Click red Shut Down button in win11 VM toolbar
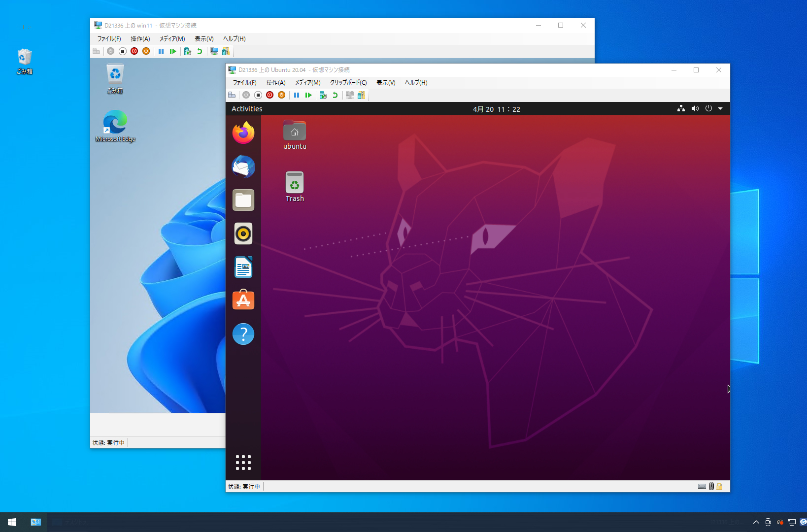Image resolution: width=807 pixels, height=532 pixels. (134, 51)
